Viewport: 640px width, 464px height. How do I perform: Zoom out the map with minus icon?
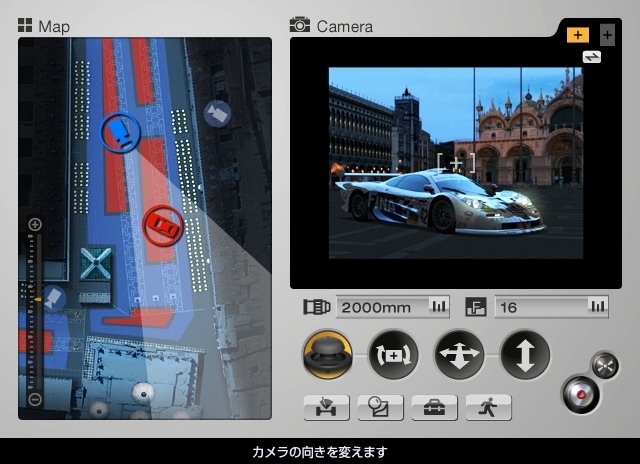35,399
